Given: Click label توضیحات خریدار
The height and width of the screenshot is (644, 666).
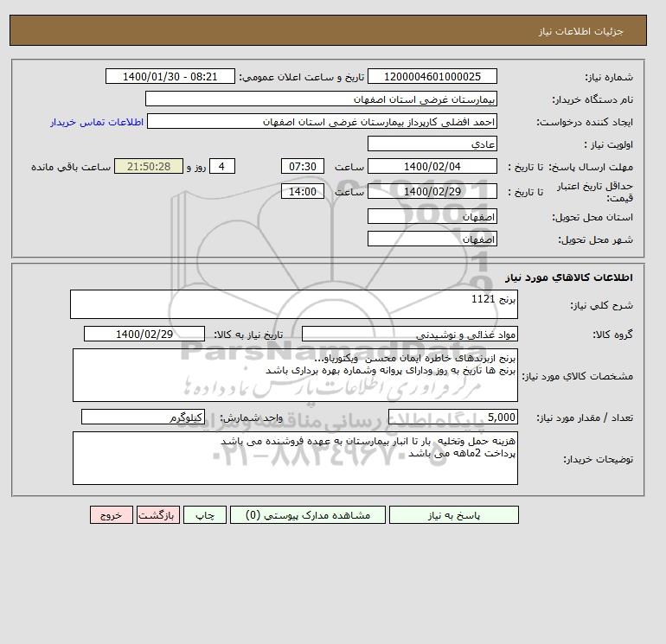Looking at the screenshot, I should click(598, 459).
